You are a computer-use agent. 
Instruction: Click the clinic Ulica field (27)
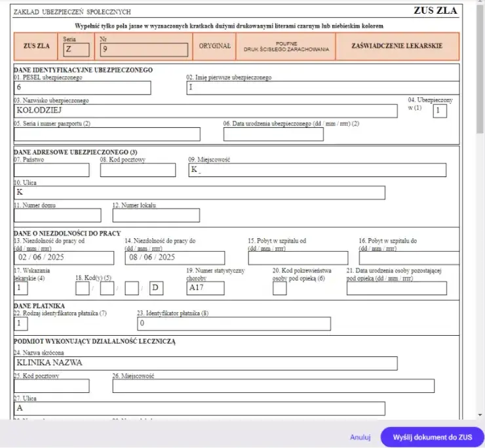pos(199,409)
